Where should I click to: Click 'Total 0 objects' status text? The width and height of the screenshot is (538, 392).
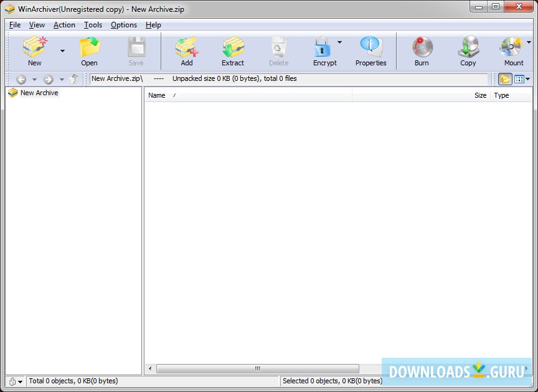[x=73, y=381]
